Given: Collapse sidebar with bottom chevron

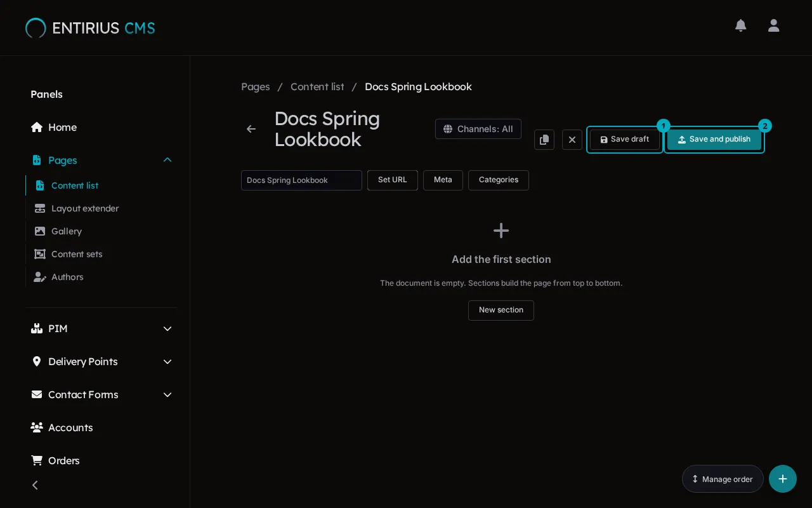Looking at the screenshot, I should click(36, 485).
